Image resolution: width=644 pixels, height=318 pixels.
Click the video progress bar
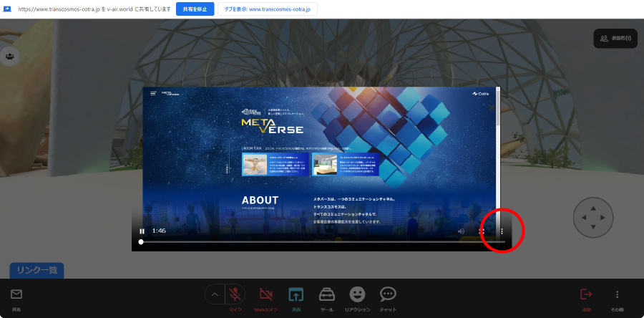coord(323,242)
